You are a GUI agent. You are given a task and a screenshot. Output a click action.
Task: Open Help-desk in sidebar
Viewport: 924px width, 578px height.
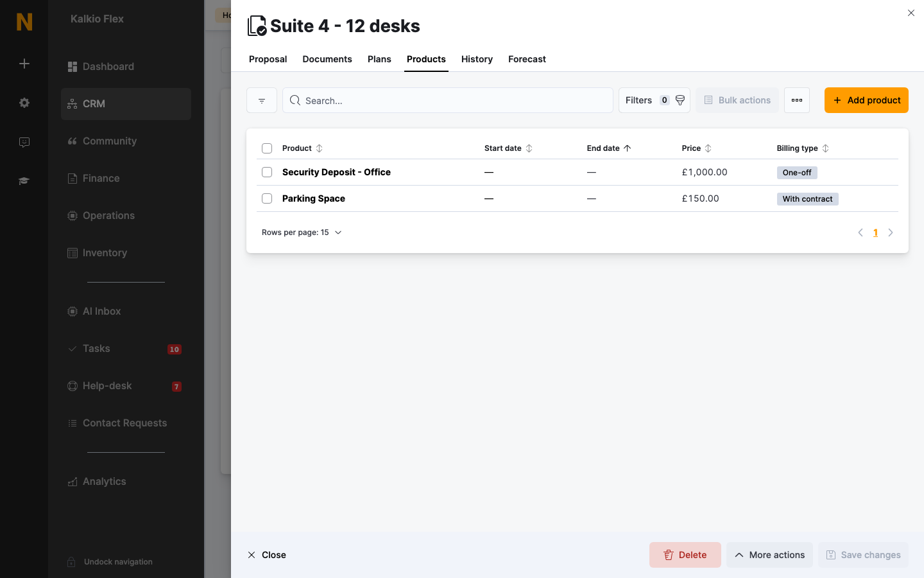coord(126,386)
